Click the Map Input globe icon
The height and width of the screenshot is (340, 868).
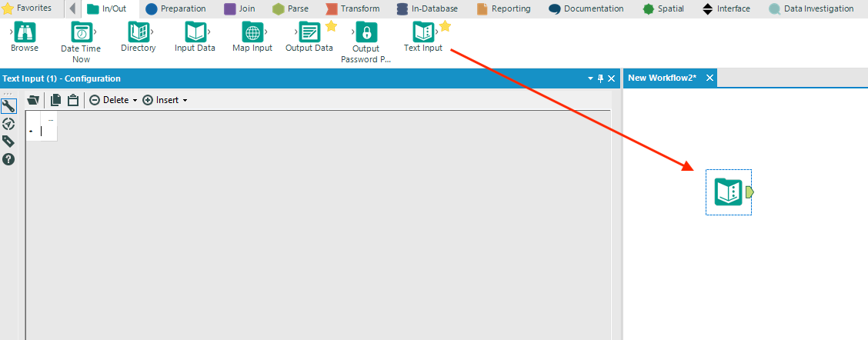click(x=252, y=32)
